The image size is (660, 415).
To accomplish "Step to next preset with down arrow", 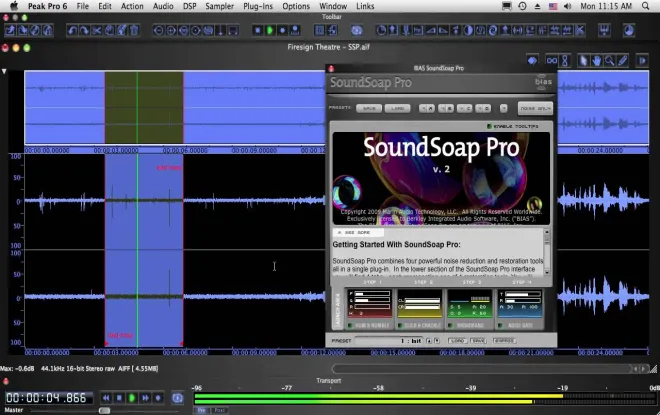I will (437, 341).
